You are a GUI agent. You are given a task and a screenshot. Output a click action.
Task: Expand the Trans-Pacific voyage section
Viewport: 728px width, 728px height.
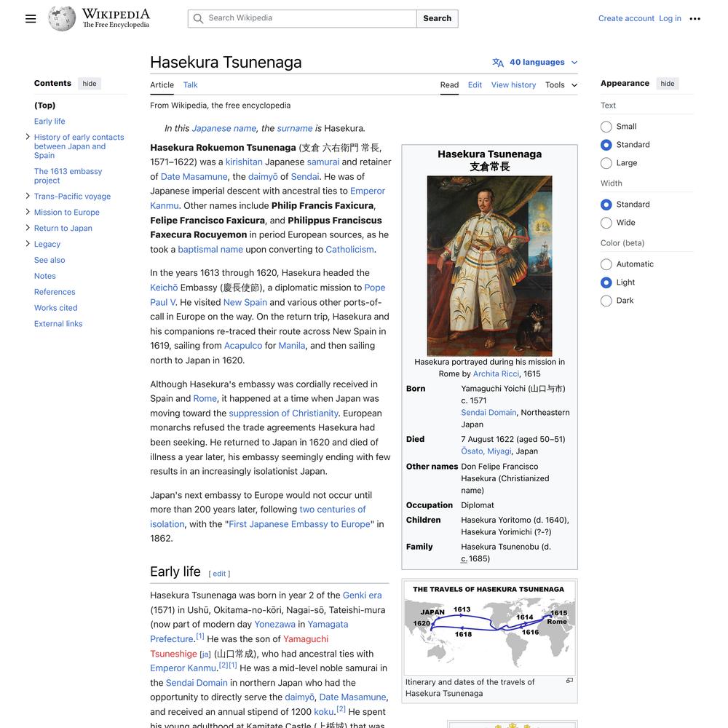(28, 196)
